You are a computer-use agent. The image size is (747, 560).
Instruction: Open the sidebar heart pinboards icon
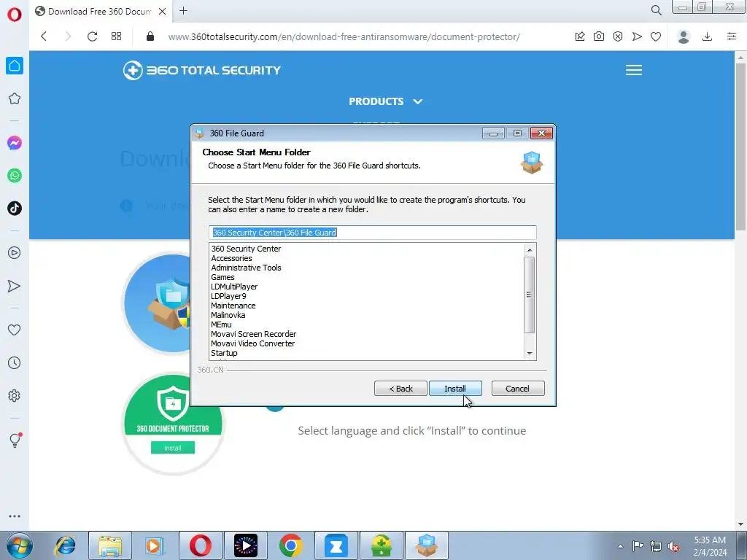pyautogui.click(x=15, y=330)
